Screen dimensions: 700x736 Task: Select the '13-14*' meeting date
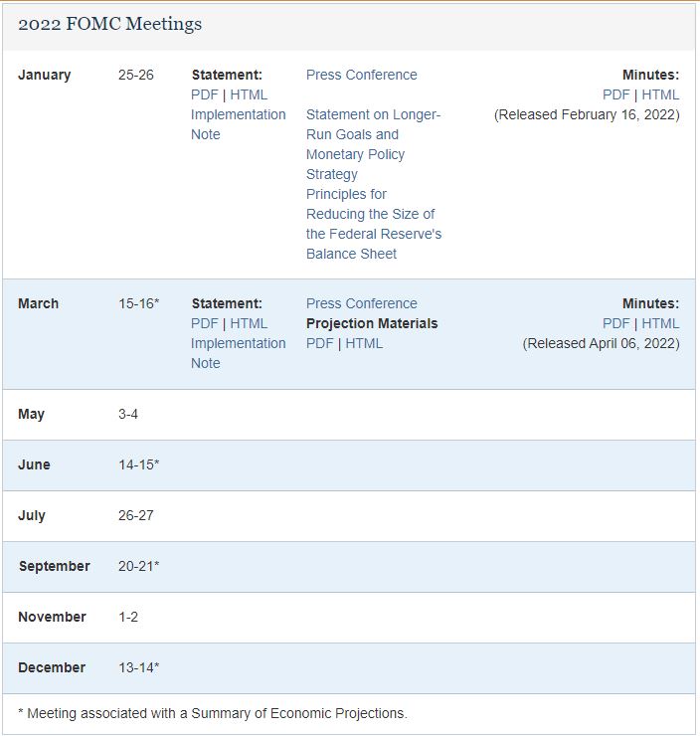pyautogui.click(x=139, y=667)
